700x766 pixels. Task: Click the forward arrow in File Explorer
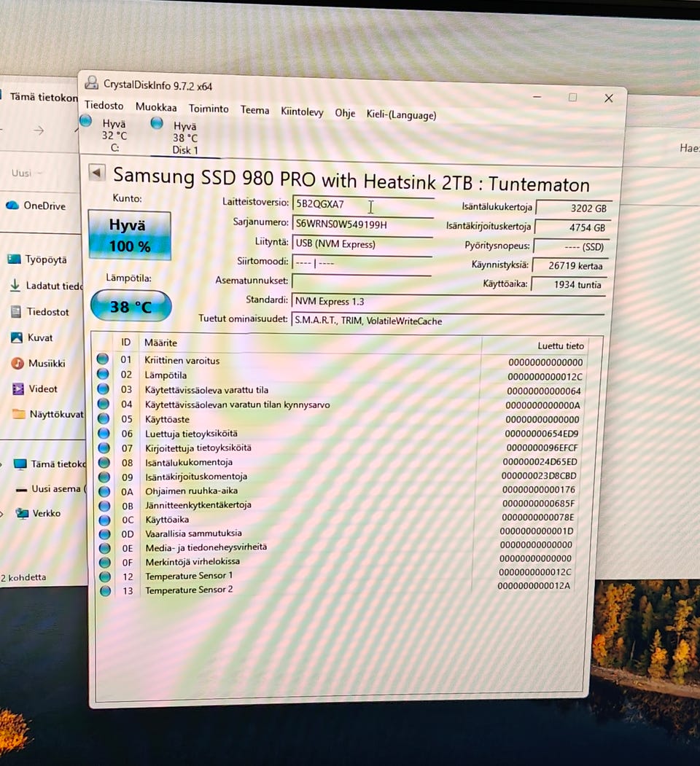click(39, 130)
